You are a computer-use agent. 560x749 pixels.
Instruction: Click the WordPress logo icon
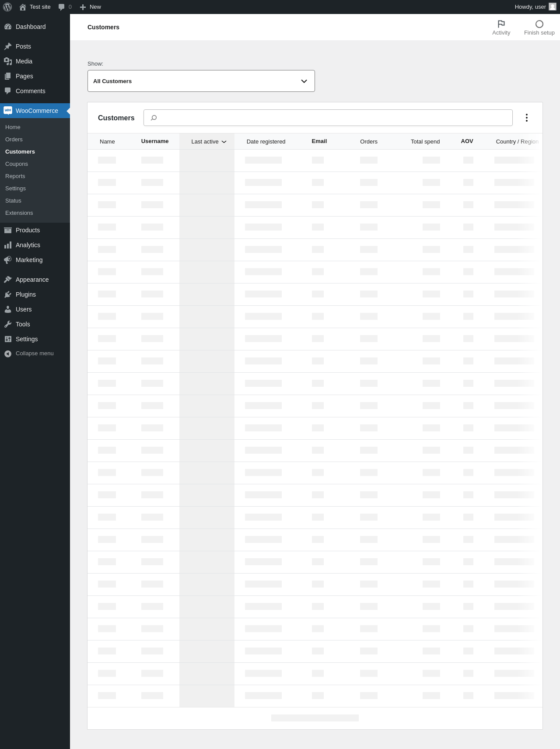pos(7,7)
